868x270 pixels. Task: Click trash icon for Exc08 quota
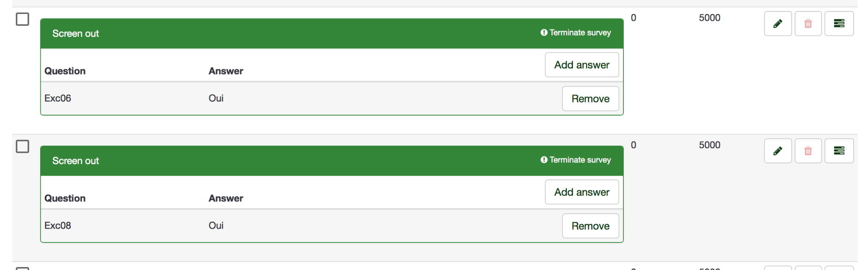click(x=808, y=151)
